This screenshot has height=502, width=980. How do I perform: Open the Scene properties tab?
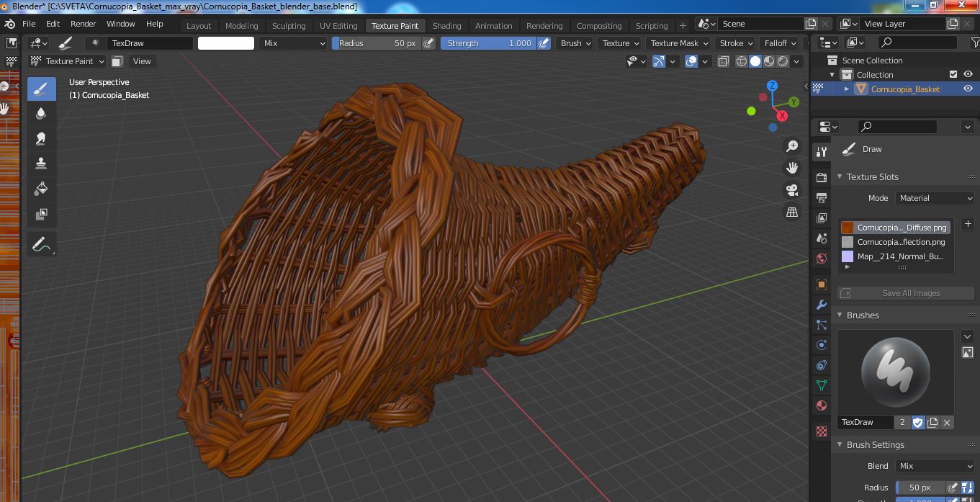pyautogui.click(x=822, y=238)
